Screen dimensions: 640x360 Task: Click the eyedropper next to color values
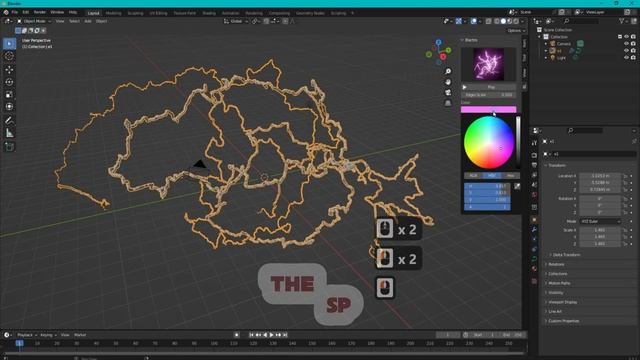point(517,187)
